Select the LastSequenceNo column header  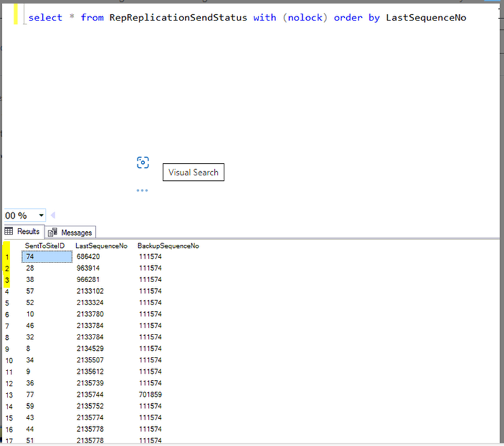pyautogui.click(x=101, y=246)
